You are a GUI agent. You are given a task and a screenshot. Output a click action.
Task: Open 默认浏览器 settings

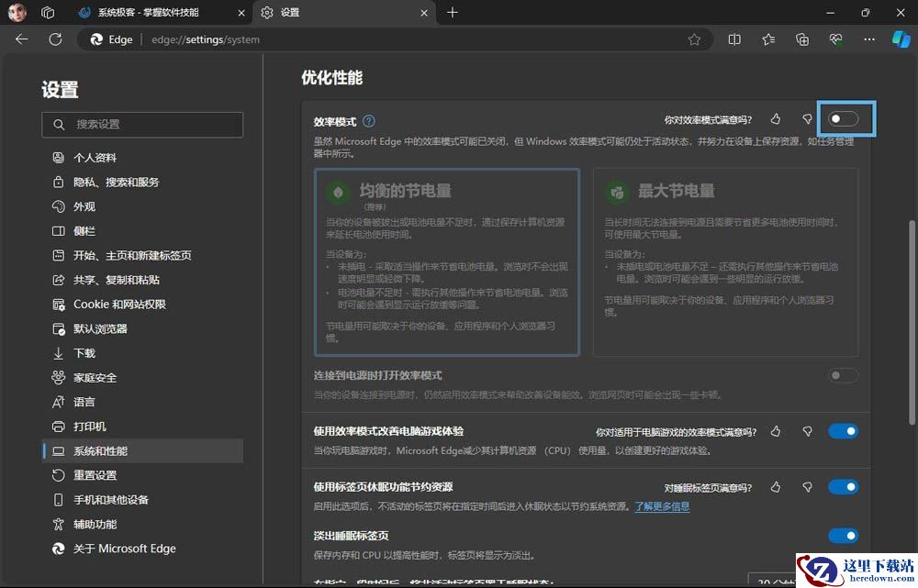point(142,328)
